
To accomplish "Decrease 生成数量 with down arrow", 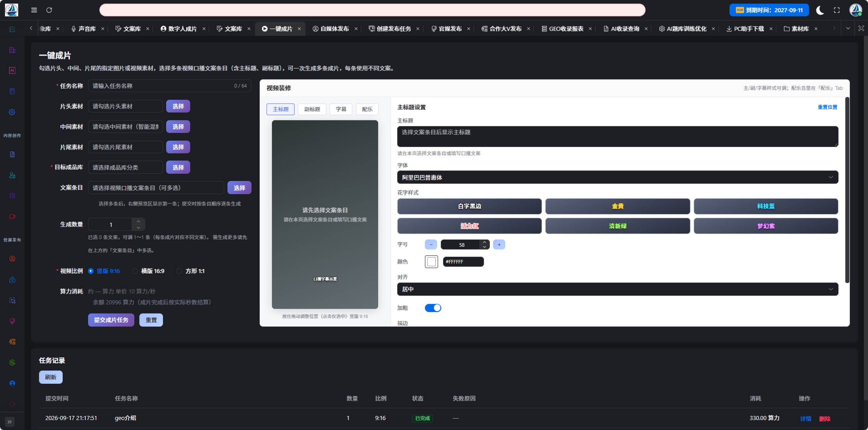I will coord(138,228).
